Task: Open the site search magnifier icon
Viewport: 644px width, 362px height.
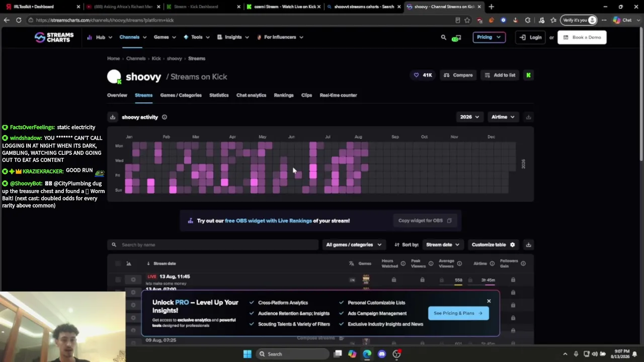Action: pos(443,37)
